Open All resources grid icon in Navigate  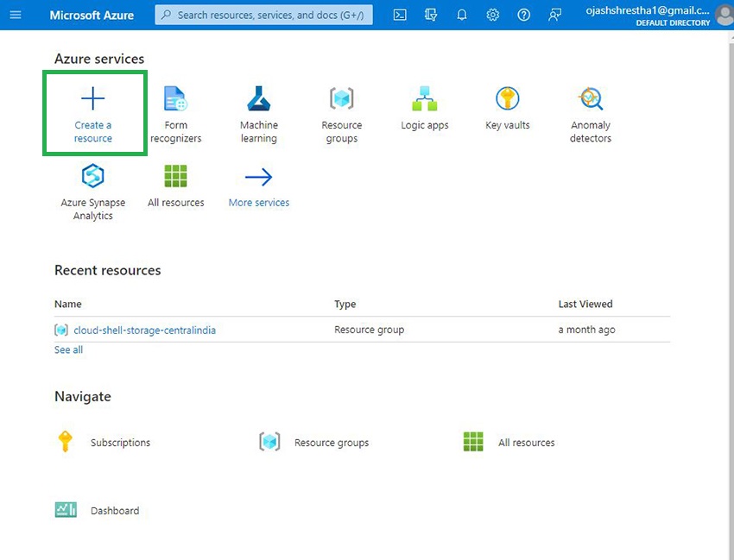(473, 442)
